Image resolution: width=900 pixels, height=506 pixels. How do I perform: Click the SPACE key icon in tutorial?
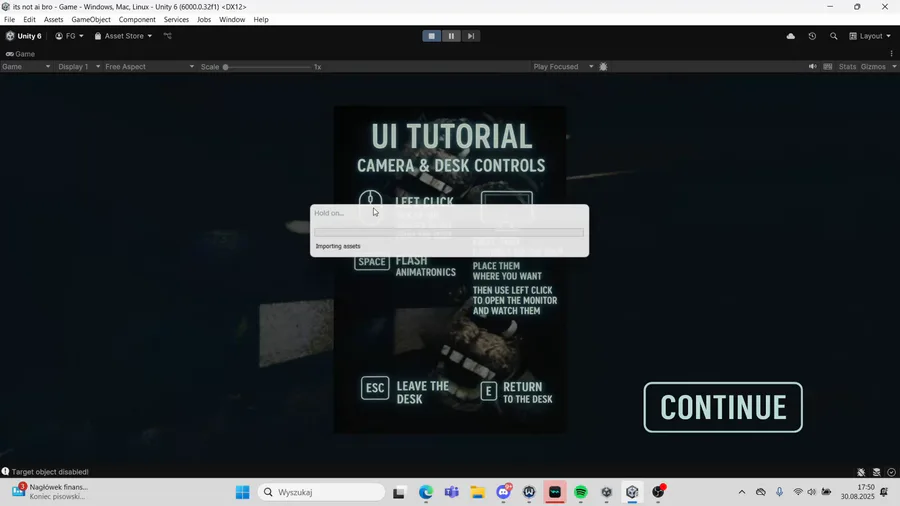[x=372, y=262]
